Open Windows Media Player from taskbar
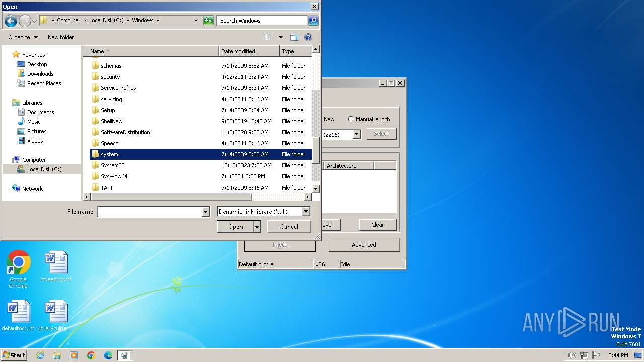Screen dimensions: 644x362 pyautogui.click(x=74, y=355)
